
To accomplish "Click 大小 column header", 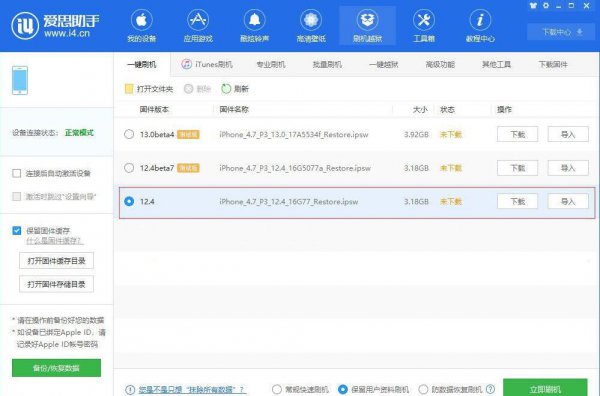I will coord(420,109).
